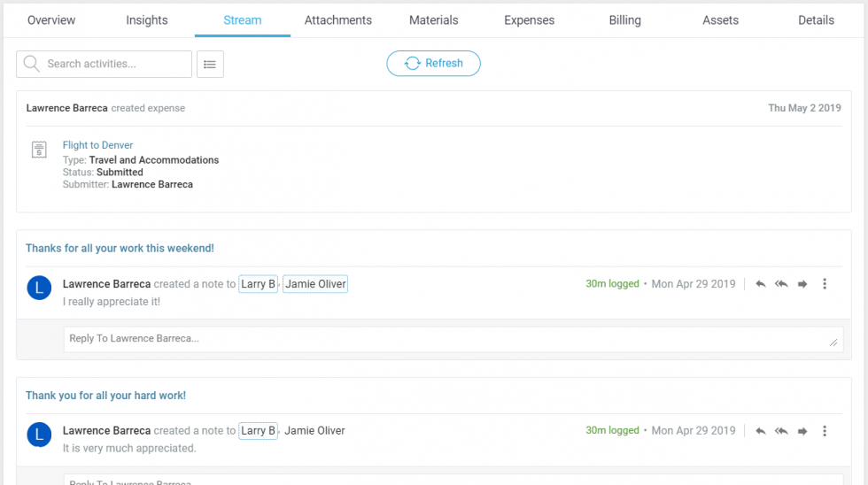Viewport: 868px width, 485px height.
Task: Forward the 'Thank you for all your hard work' note
Action: click(x=802, y=431)
